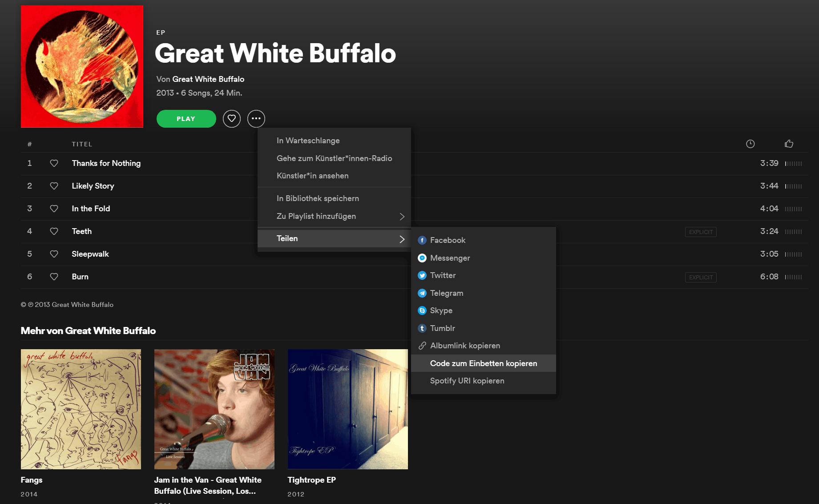Image resolution: width=819 pixels, height=504 pixels.
Task: Click the heart icon next to PLAY button
Action: 232,119
